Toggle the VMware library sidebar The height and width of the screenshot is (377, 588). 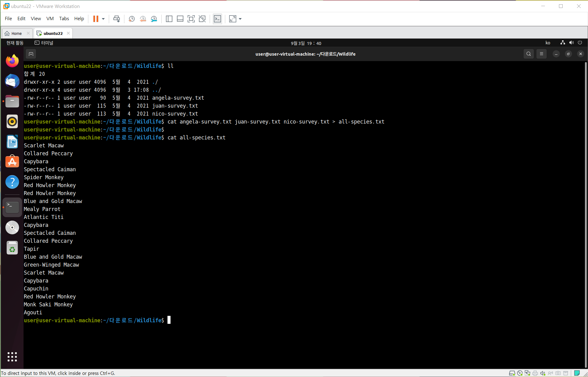tap(169, 19)
